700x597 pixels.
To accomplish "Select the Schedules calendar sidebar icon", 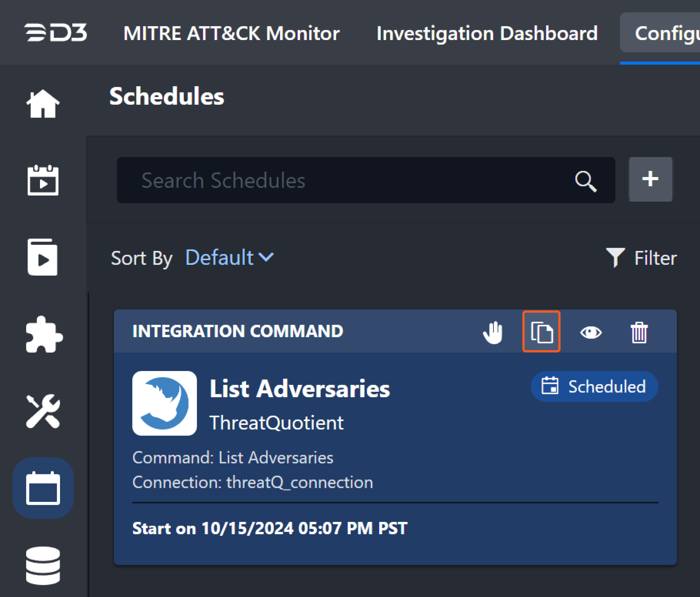I will tap(43, 488).
